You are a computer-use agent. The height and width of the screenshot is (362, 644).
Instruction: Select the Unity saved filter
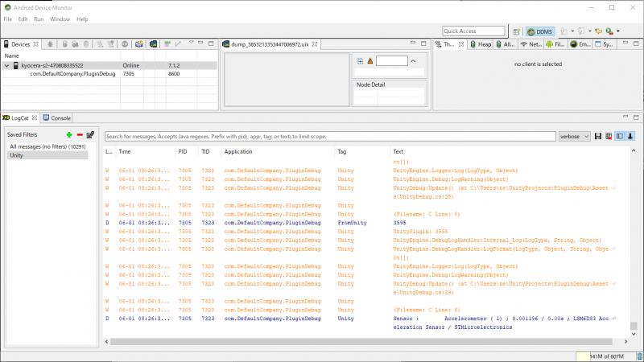(16, 154)
